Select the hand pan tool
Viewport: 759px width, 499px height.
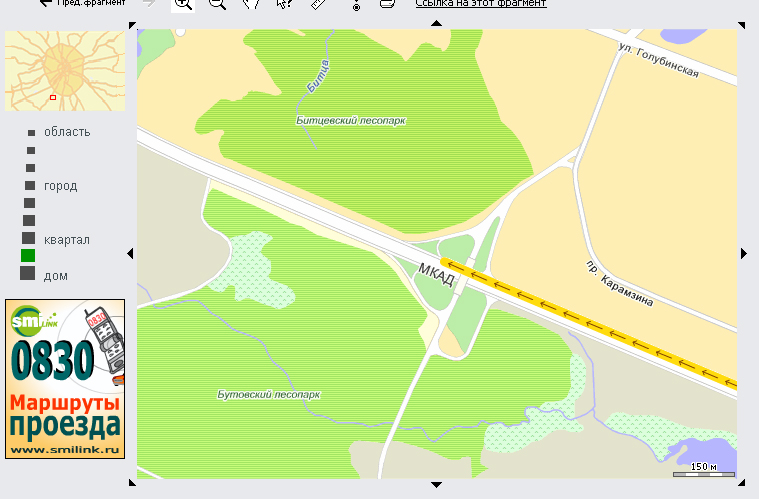(251, 4)
